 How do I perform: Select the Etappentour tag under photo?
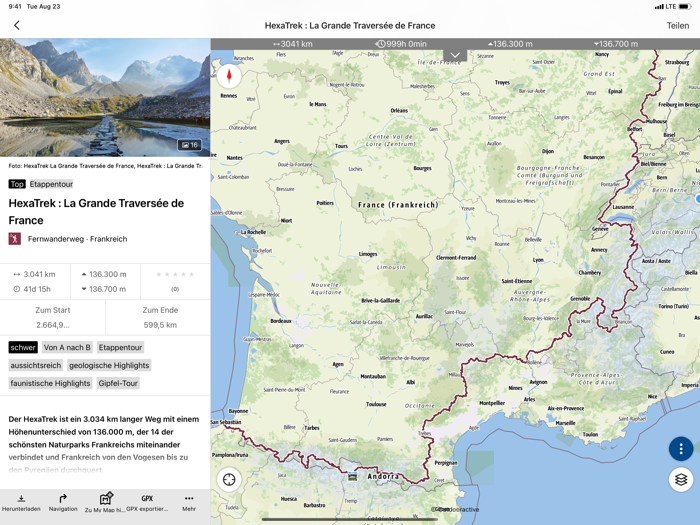[51, 184]
